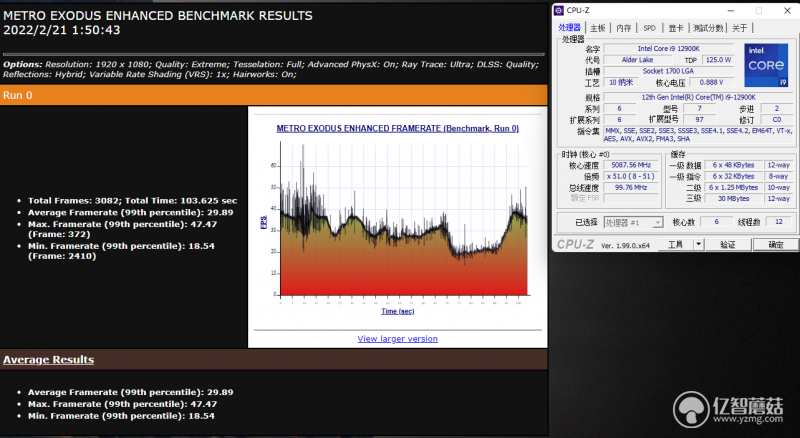
Task: Click the Metro Exodus framerate chart title link
Action: (397, 129)
